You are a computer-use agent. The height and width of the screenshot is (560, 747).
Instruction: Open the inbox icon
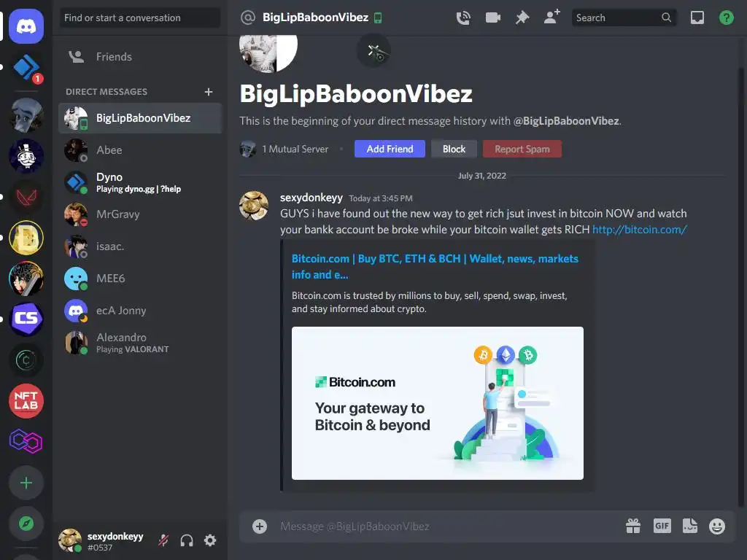pyautogui.click(x=697, y=18)
